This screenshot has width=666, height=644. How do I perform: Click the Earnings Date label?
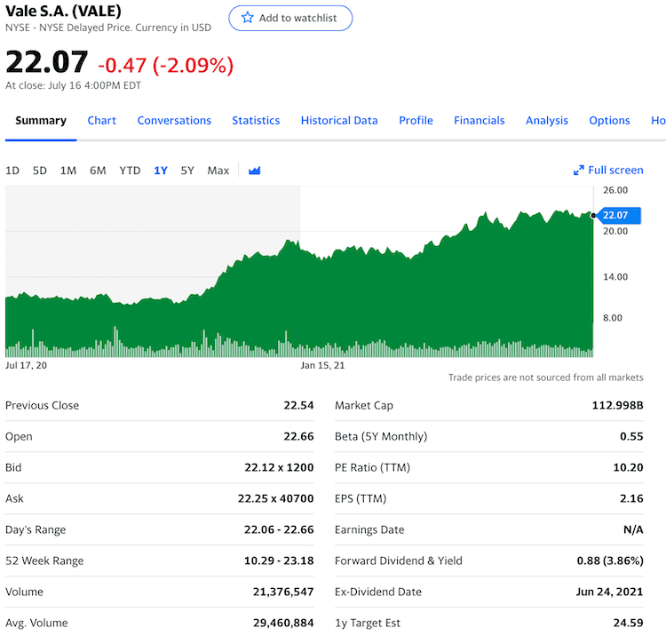tap(369, 529)
